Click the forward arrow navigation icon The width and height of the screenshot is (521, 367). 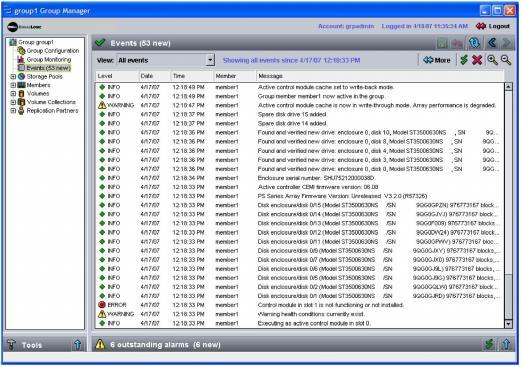click(x=507, y=43)
